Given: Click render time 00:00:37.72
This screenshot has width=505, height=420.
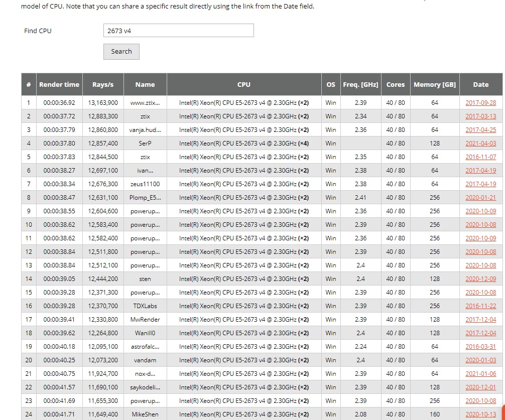Looking at the screenshot, I should (x=59, y=116).
